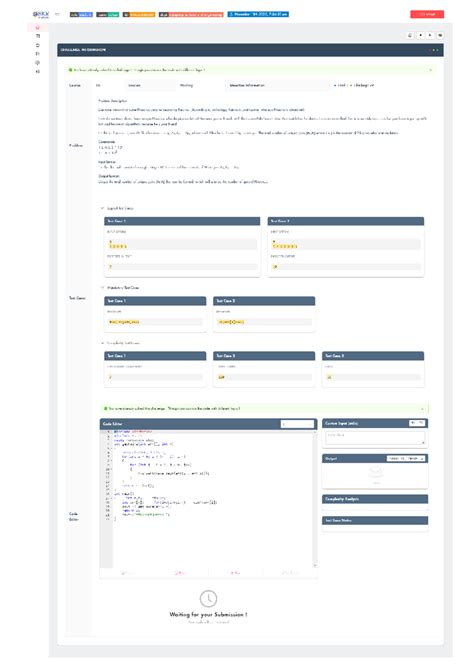This screenshot has height=669, width=474.
Task: Open the dropdown in the Output panel header
Action: [406, 458]
